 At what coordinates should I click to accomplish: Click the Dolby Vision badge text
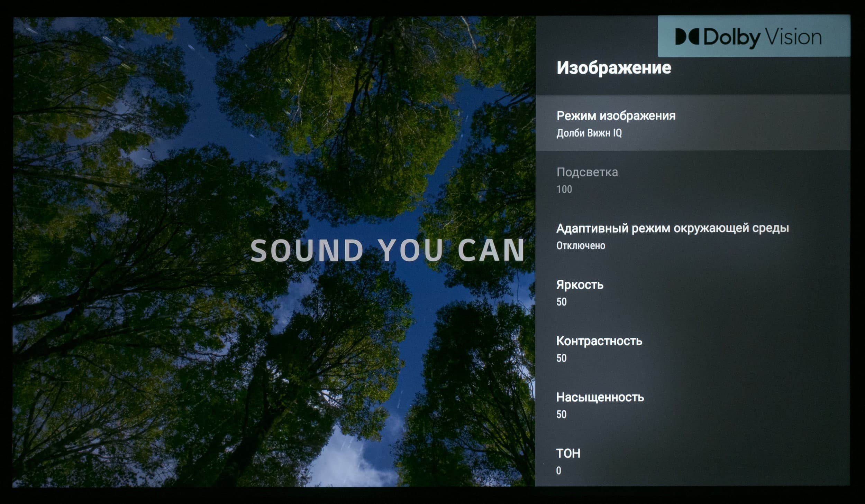[x=763, y=37]
